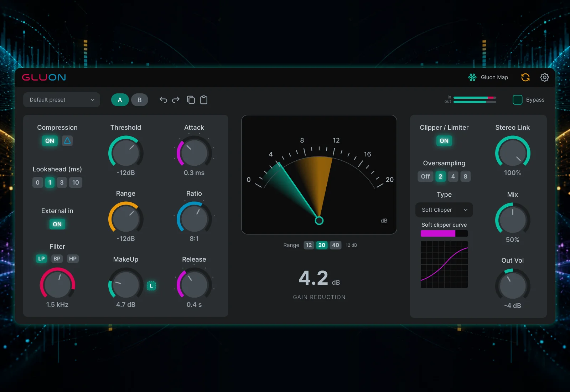Click the Ratio knob

click(194, 218)
